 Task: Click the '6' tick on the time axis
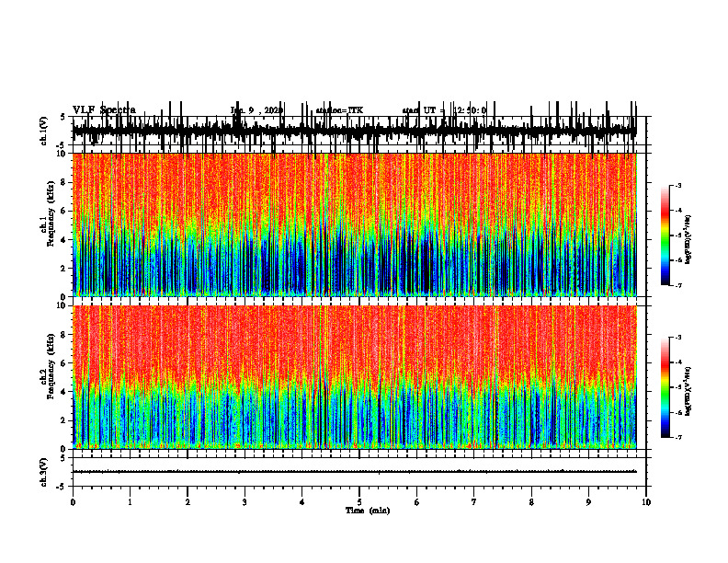click(417, 502)
